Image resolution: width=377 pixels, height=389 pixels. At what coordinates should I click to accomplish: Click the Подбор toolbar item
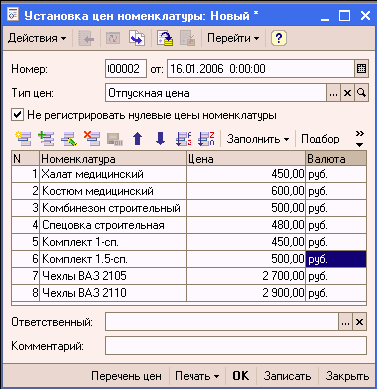pyautogui.click(x=320, y=139)
